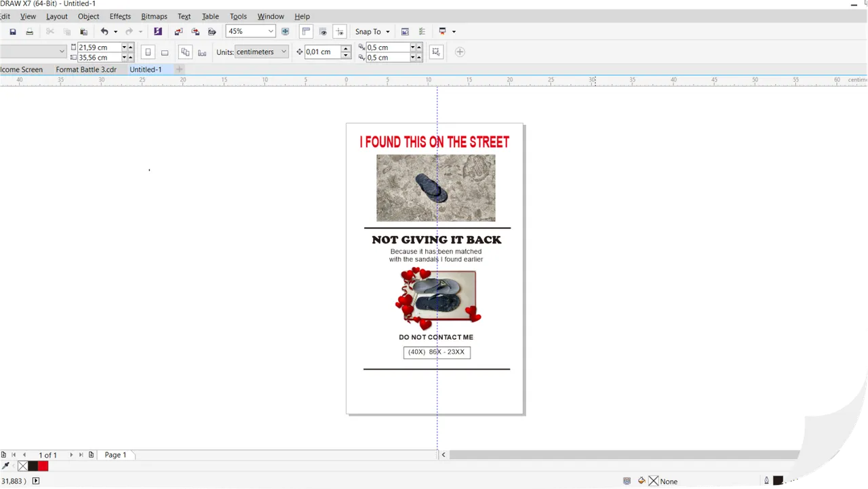The height and width of the screenshot is (489, 868).
Task: Click the page width field 21,59 cm
Action: 100,47
